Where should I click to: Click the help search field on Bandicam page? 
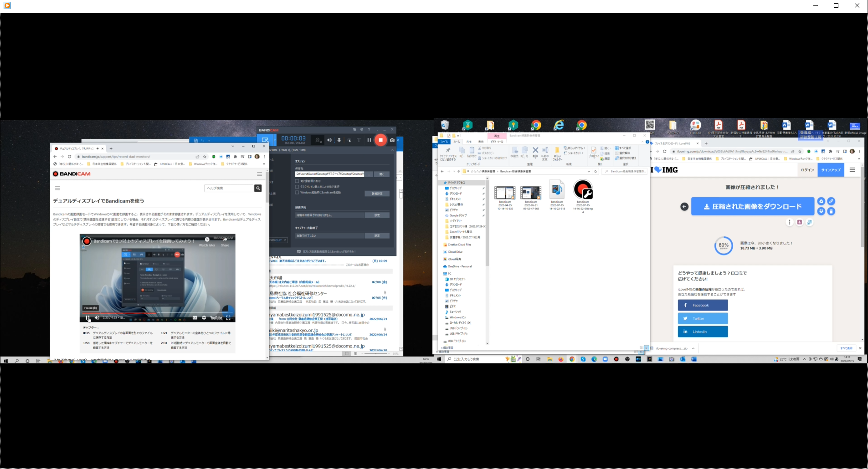[229, 188]
